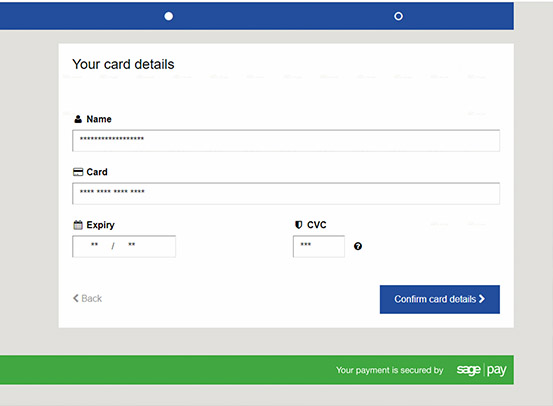Click the sage pay logo
Viewport: 553px width, 406px height.
coord(481,370)
